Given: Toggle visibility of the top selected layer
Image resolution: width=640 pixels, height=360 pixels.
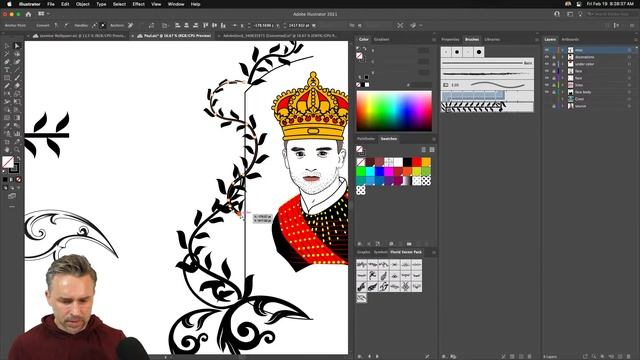Looking at the screenshot, I should pos(547,50).
